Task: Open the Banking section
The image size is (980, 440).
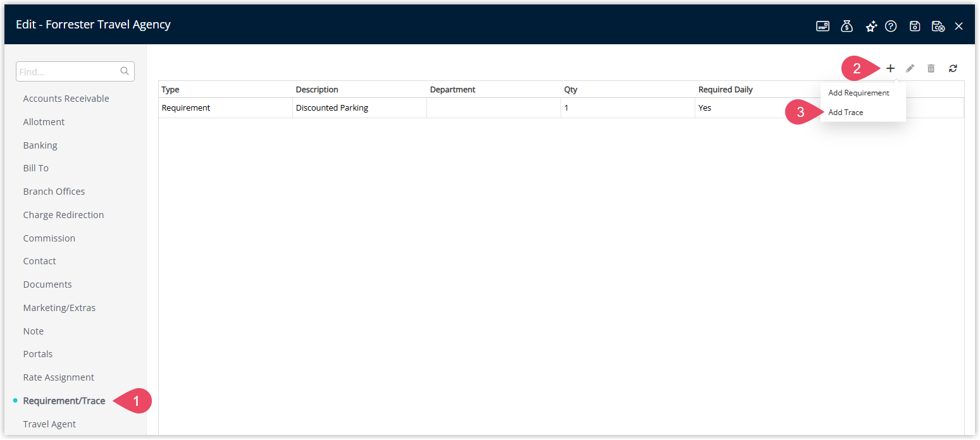Action: (x=40, y=145)
